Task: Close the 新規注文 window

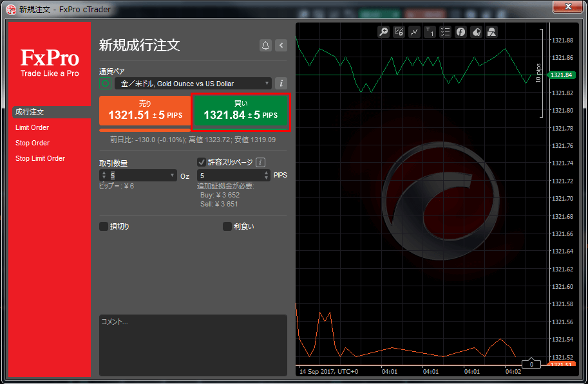Action: coord(568,6)
